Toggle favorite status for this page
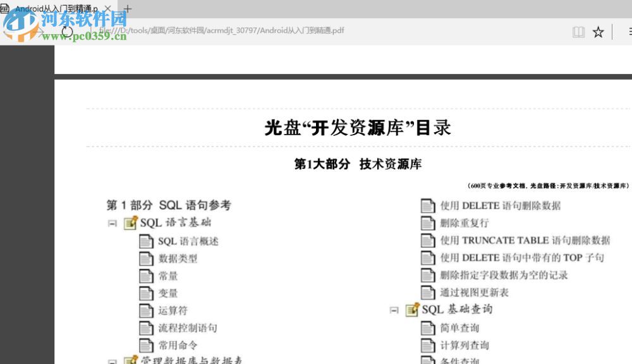632x364 pixels. point(598,32)
